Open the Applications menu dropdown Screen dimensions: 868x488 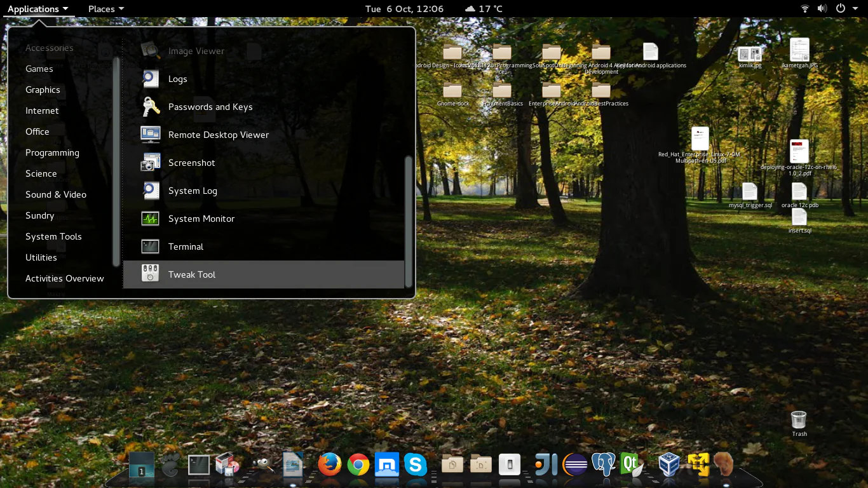point(37,9)
